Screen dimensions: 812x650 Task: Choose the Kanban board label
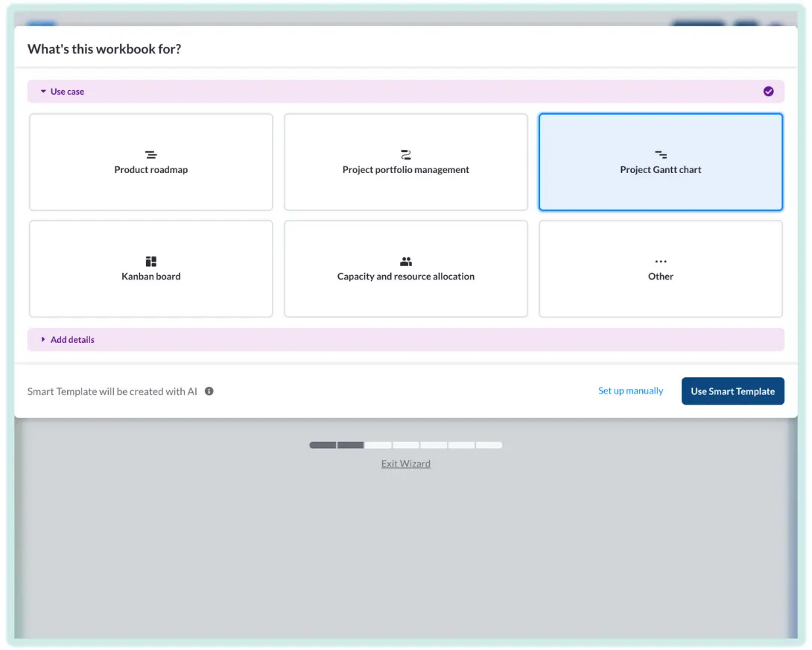coord(150,277)
